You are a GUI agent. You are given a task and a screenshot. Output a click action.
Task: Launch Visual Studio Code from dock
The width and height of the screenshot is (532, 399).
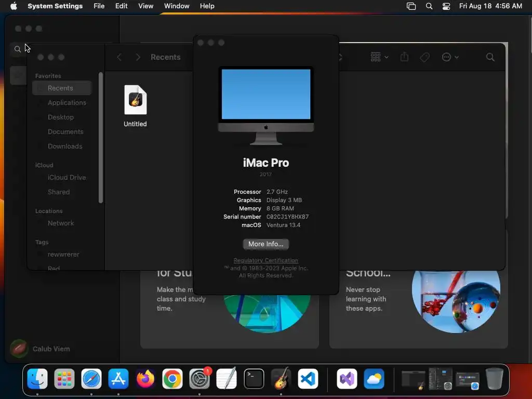[x=308, y=379]
